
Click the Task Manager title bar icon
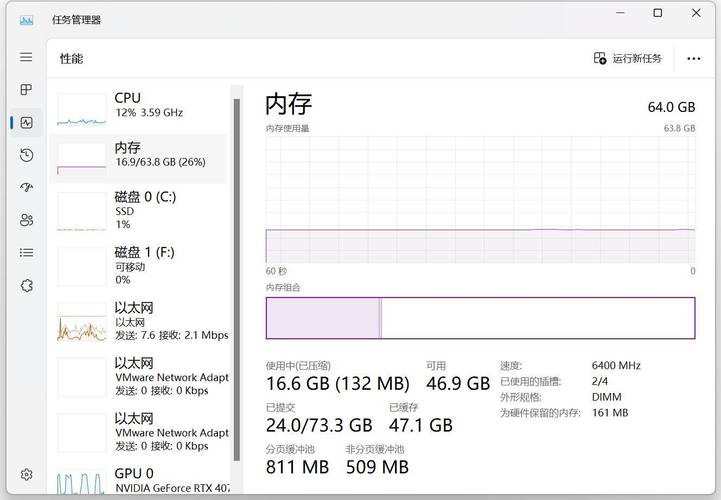27,19
